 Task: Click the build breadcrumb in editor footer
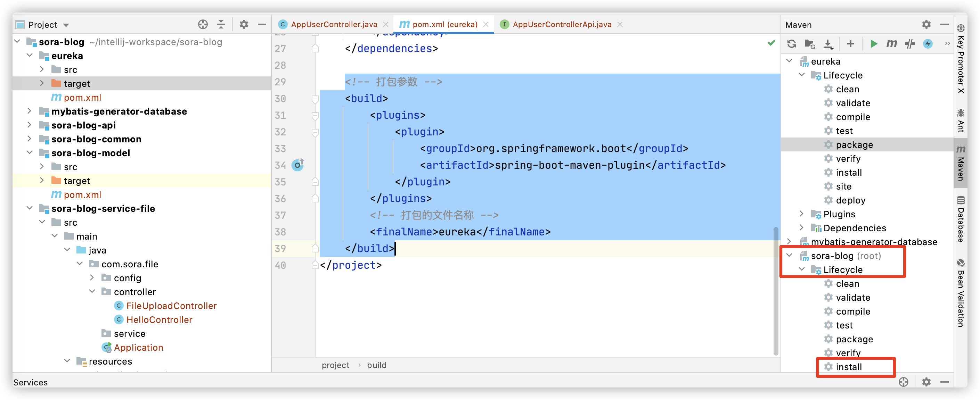(376, 365)
